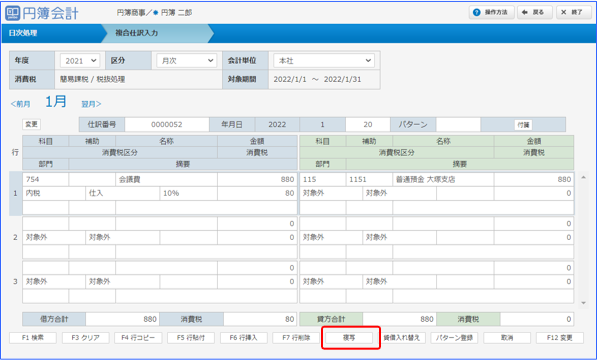Click the 内税 tax type cell in row 1
This screenshot has height=360, width=597.
point(54,193)
